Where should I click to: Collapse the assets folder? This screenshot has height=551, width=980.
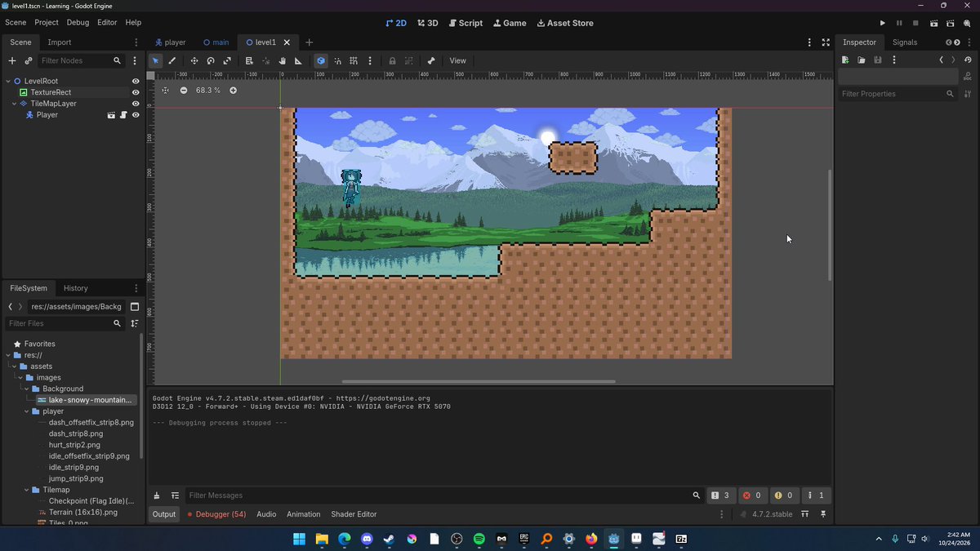[x=14, y=367]
